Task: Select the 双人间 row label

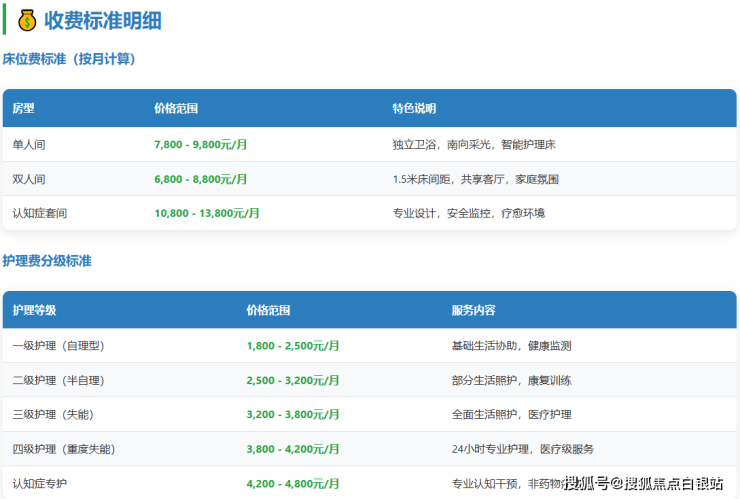Action: coord(29,179)
